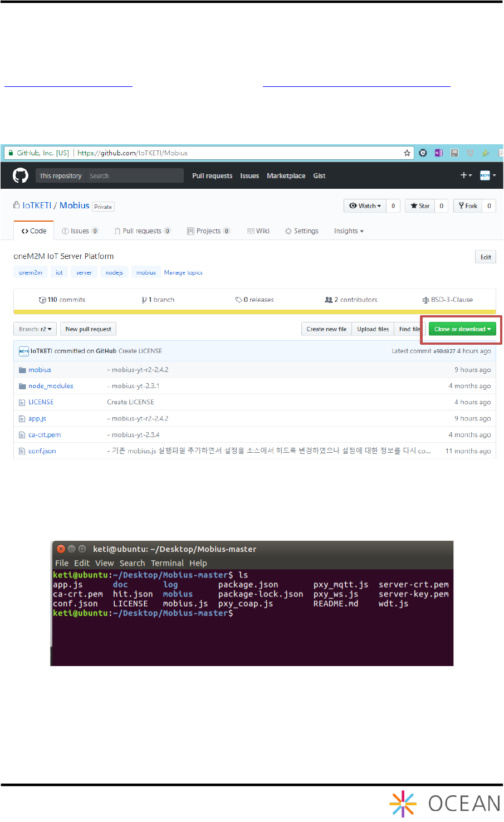Open the Help menu in terminal window
This screenshot has width=504, height=822.
pos(198,563)
